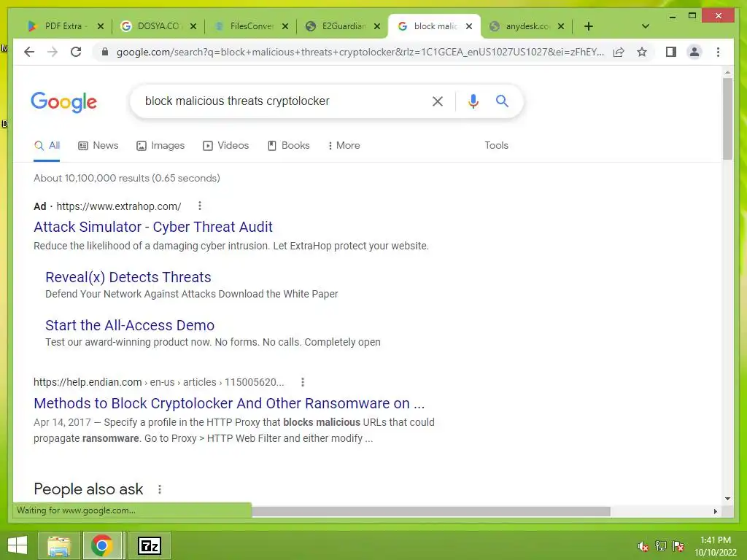
Task: Expand the More search filters menu
Action: (344, 146)
